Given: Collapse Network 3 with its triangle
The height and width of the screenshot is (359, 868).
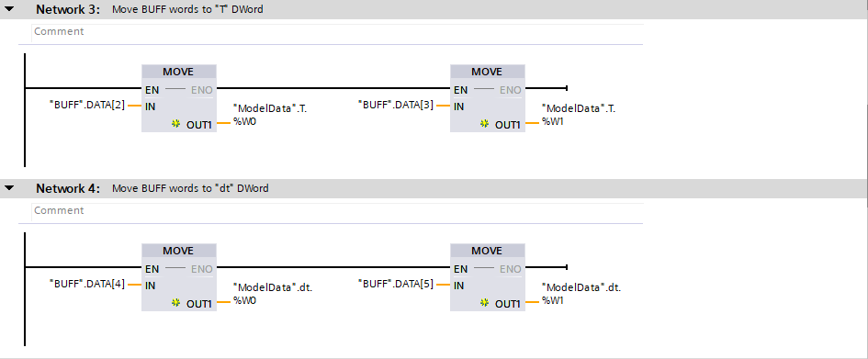Looking at the screenshot, I should (9, 9).
